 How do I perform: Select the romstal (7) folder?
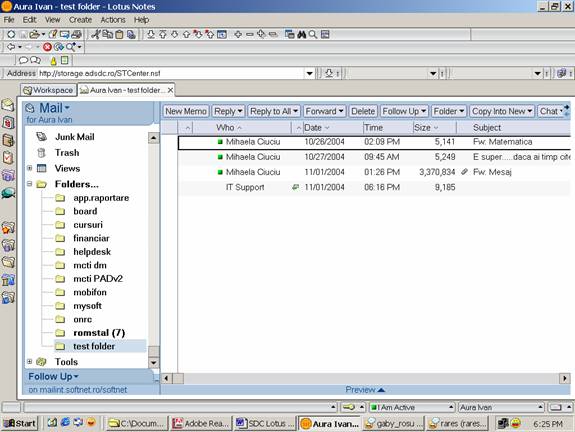tap(99, 333)
